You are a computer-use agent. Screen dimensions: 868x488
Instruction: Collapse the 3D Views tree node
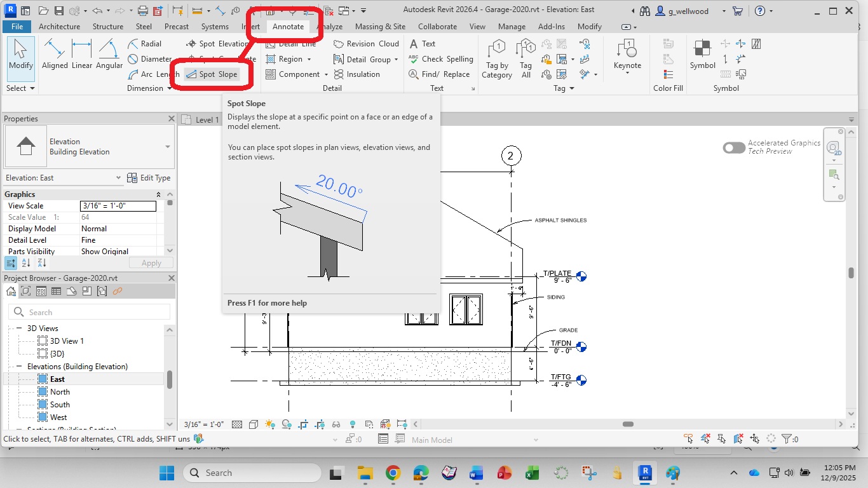20,329
